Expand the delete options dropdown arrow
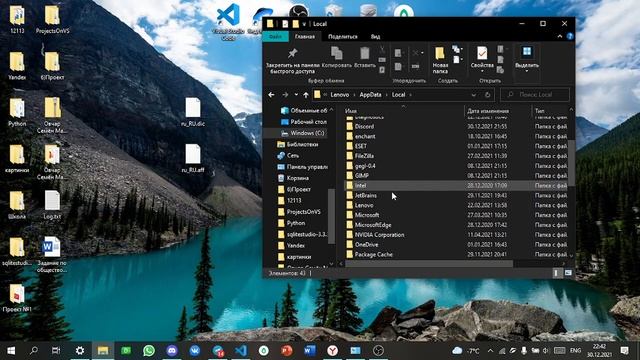 tap(422, 53)
